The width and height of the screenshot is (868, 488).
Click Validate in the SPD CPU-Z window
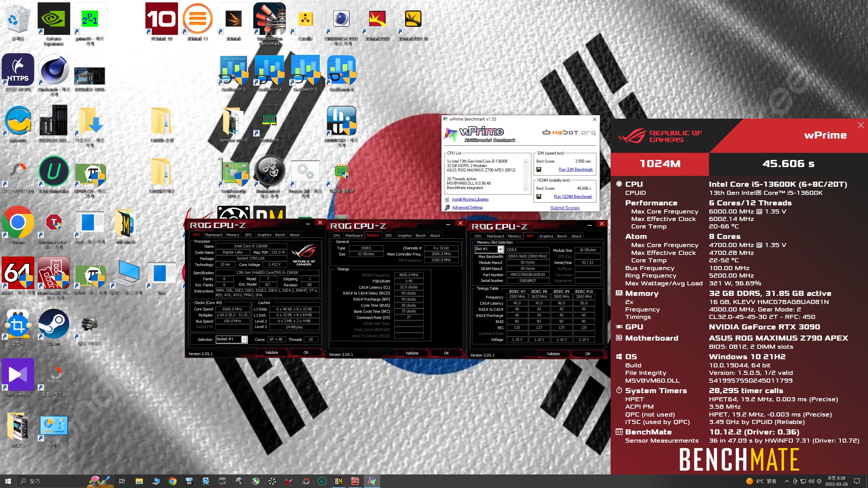tap(553, 354)
